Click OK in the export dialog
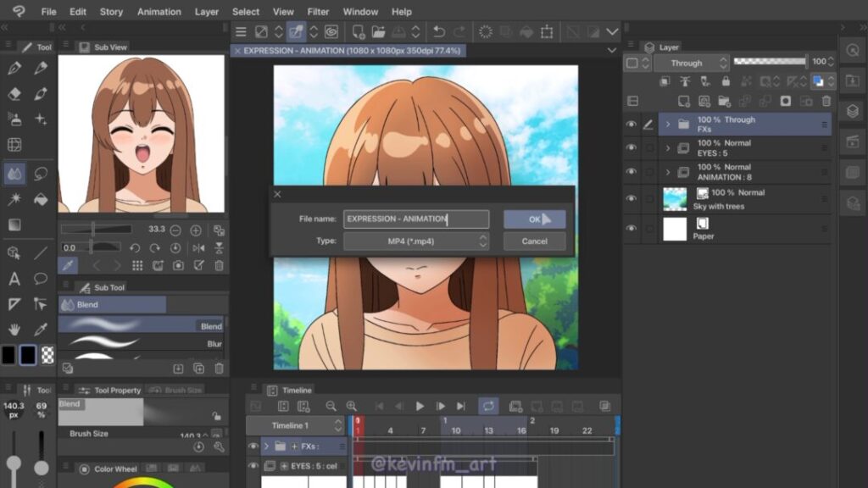 tap(534, 219)
